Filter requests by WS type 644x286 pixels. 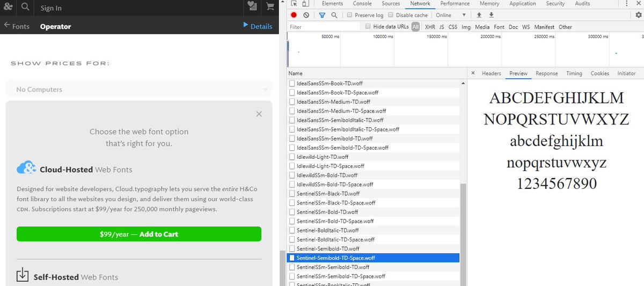pyautogui.click(x=526, y=27)
